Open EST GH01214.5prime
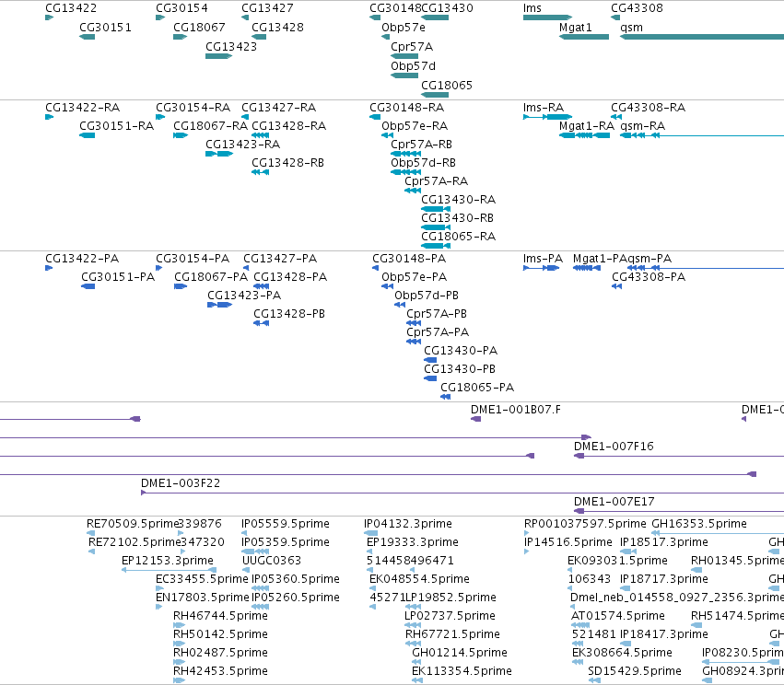Screen dimensions: 784x685 pos(460,653)
